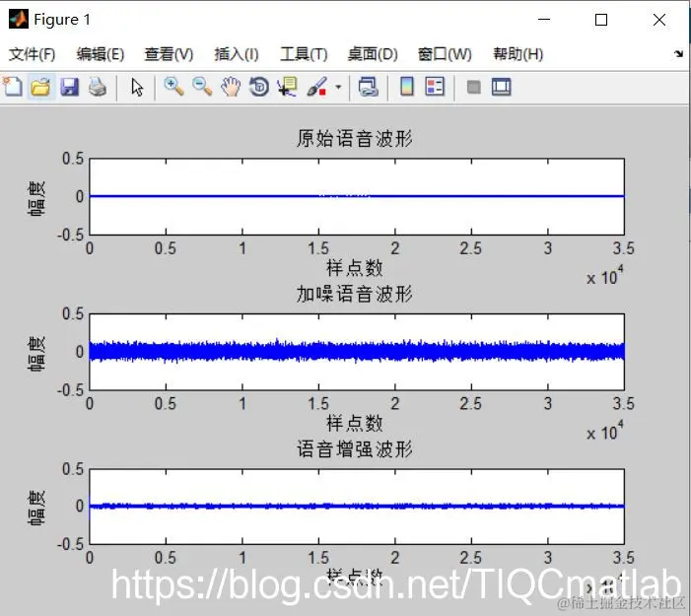This screenshot has width=691, height=616.
Task: Click the MATLAB logo in title bar
Action: [x=19, y=19]
